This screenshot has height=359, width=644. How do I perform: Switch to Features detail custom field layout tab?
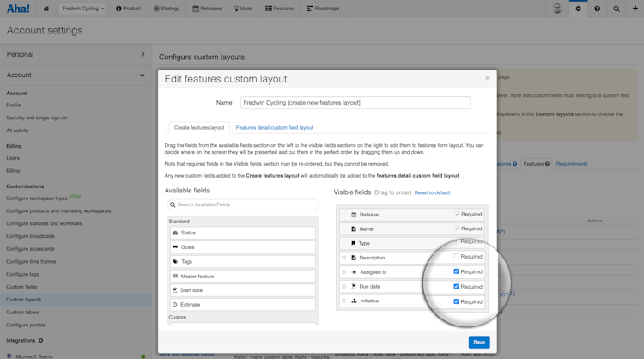[275, 128]
